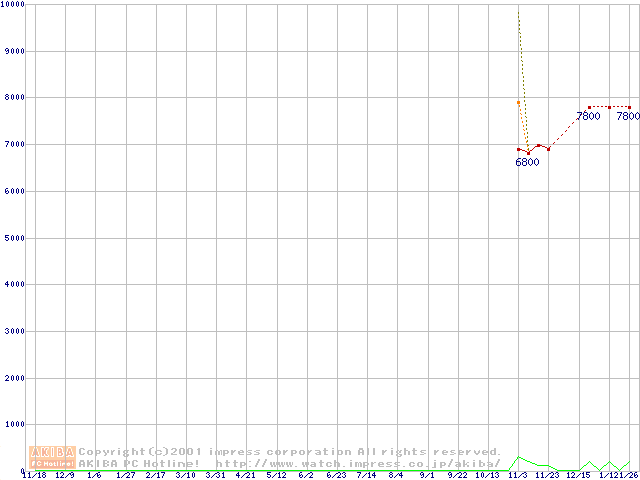The image size is (640, 480).
Task: Click the leftmost 7800 price label
Action: (x=588, y=117)
